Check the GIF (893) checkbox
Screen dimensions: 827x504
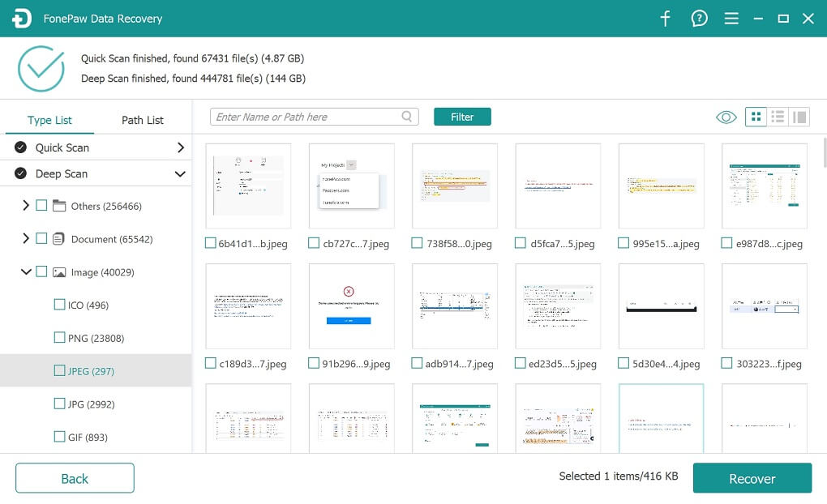pos(60,437)
